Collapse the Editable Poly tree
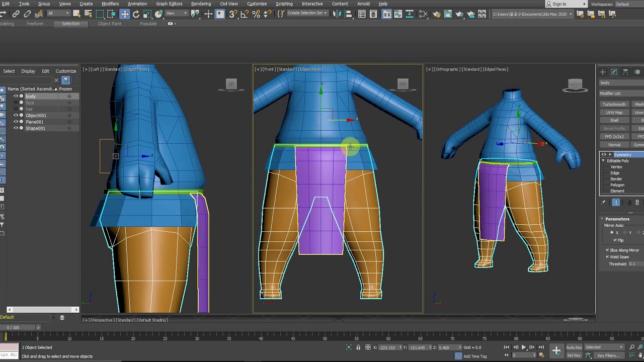 pyautogui.click(x=603, y=161)
